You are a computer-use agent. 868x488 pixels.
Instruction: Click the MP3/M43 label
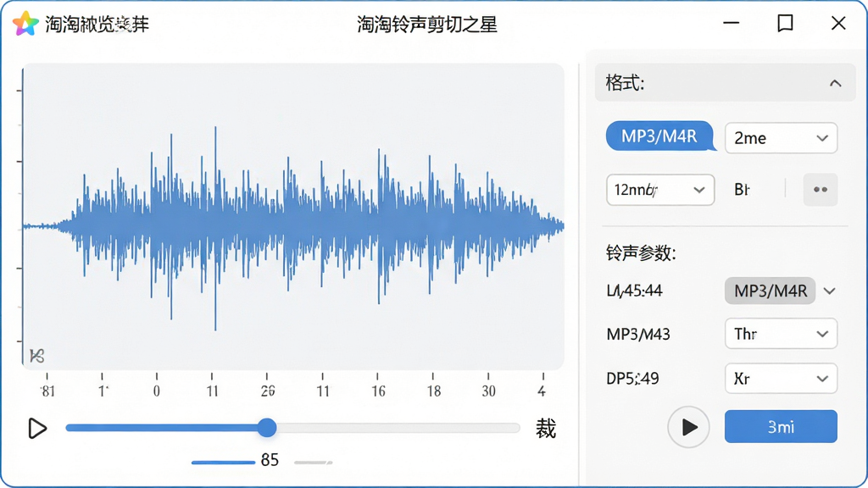click(x=638, y=334)
